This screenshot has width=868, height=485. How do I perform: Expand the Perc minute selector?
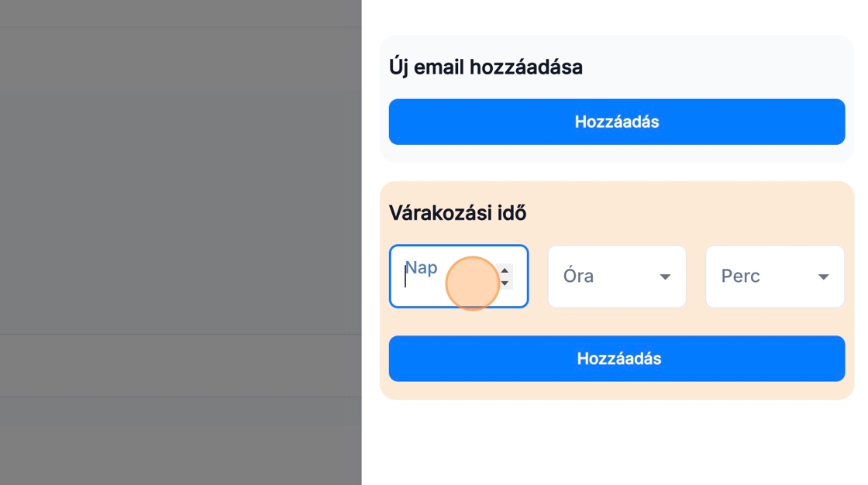[x=774, y=277]
